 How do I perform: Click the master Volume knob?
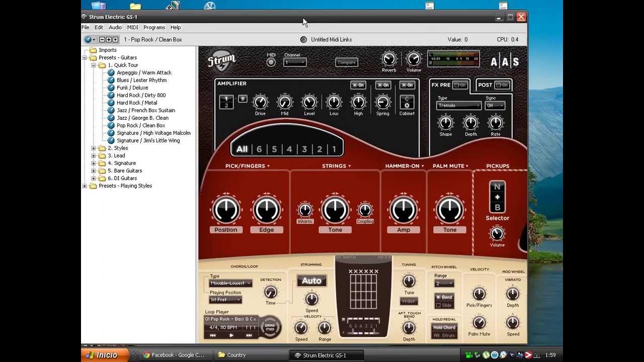(x=414, y=59)
